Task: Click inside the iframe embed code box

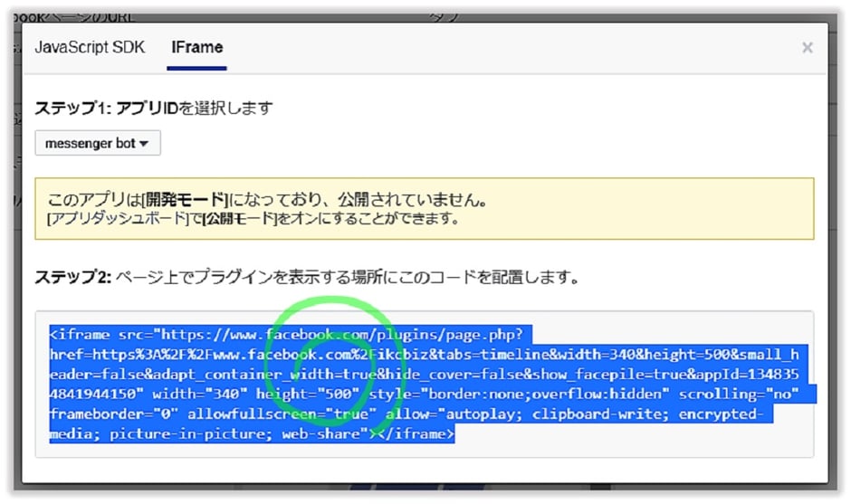Action: (x=425, y=384)
